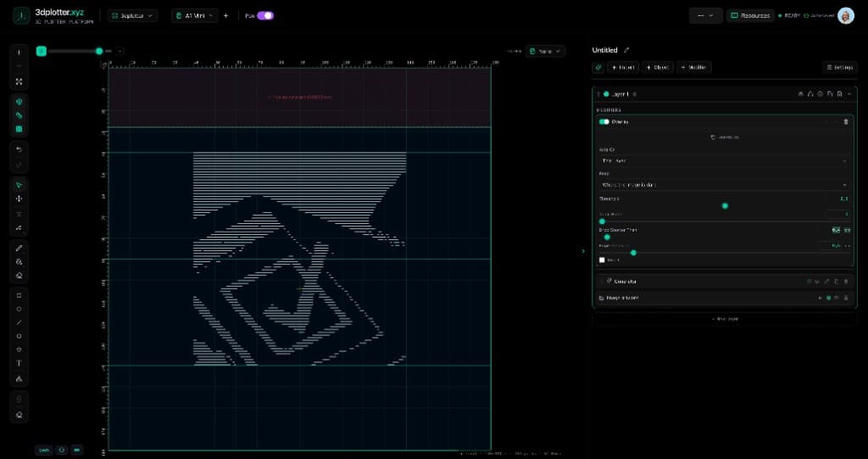Image resolution: width=868 pixels, height=459 pixels.
Task: Select the line tool
Action: point(19,322)
